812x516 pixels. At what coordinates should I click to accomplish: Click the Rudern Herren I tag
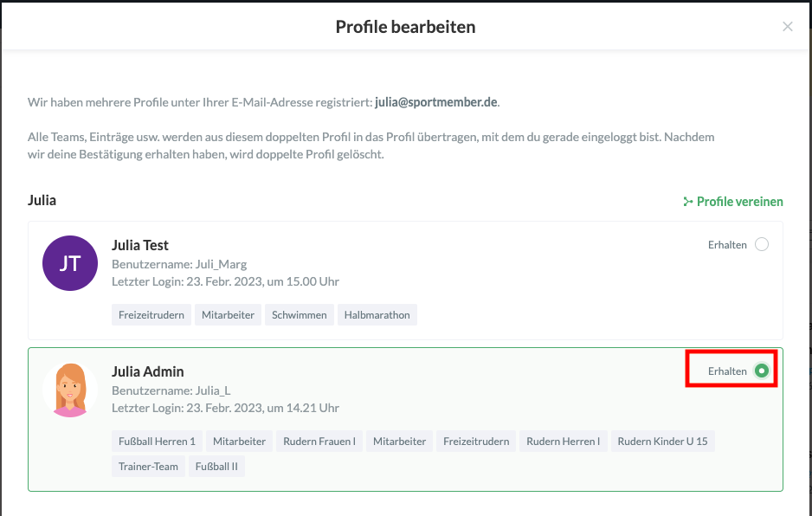click(563, 442)
